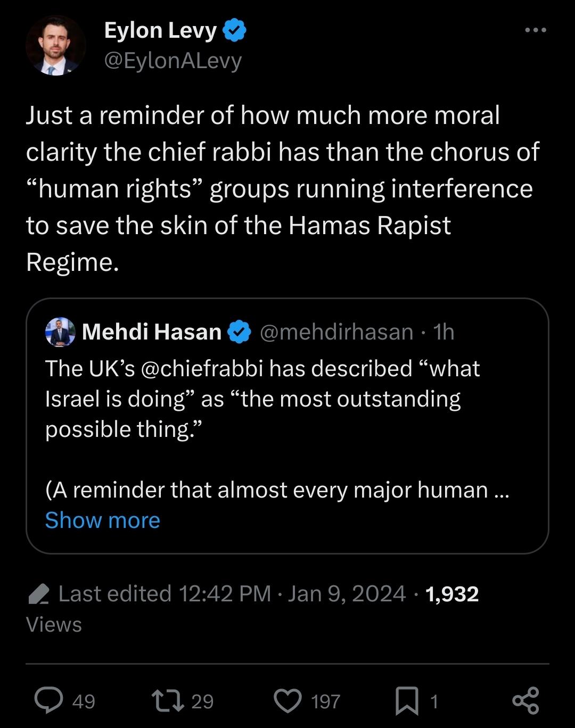
Task: Click the pencil edit icon
Action: pyautogui.click(x=38, y=594)
